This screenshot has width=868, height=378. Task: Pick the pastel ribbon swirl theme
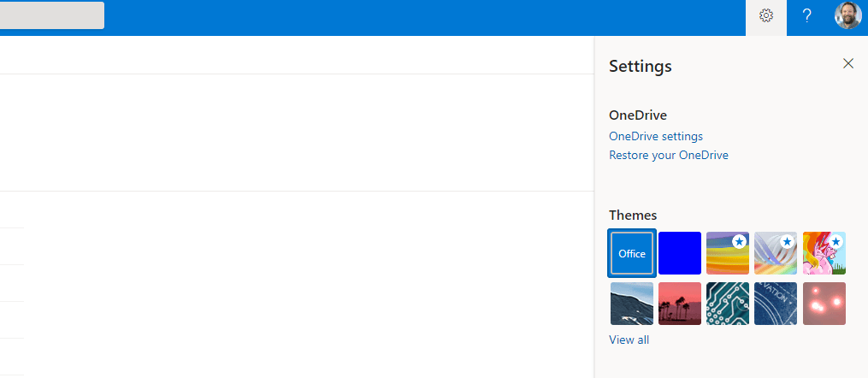[776, 253]
